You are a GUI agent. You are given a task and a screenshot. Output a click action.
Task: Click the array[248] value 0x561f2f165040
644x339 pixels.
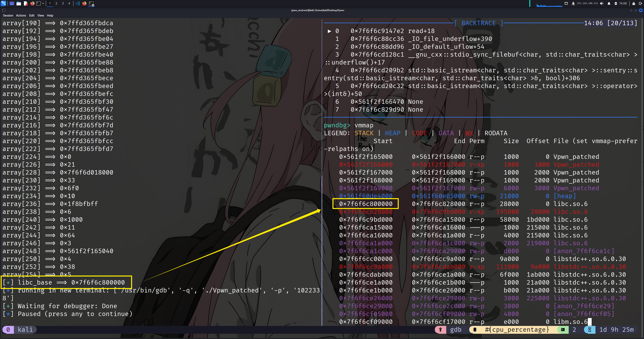pyautogui.click(x=87, y=251)
